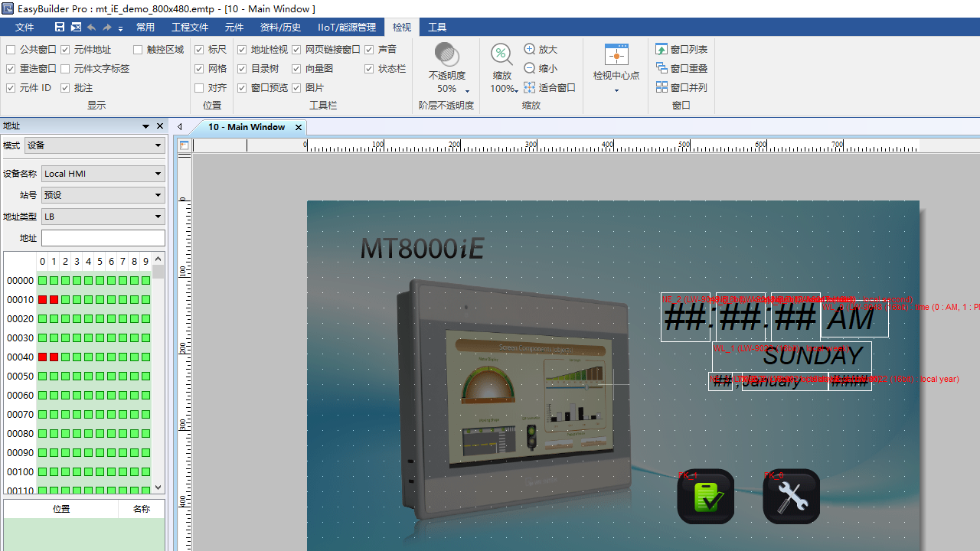Disable the 网格 grid checkbox
Viewport: 980px width, 551px height.
coord(199,68)
